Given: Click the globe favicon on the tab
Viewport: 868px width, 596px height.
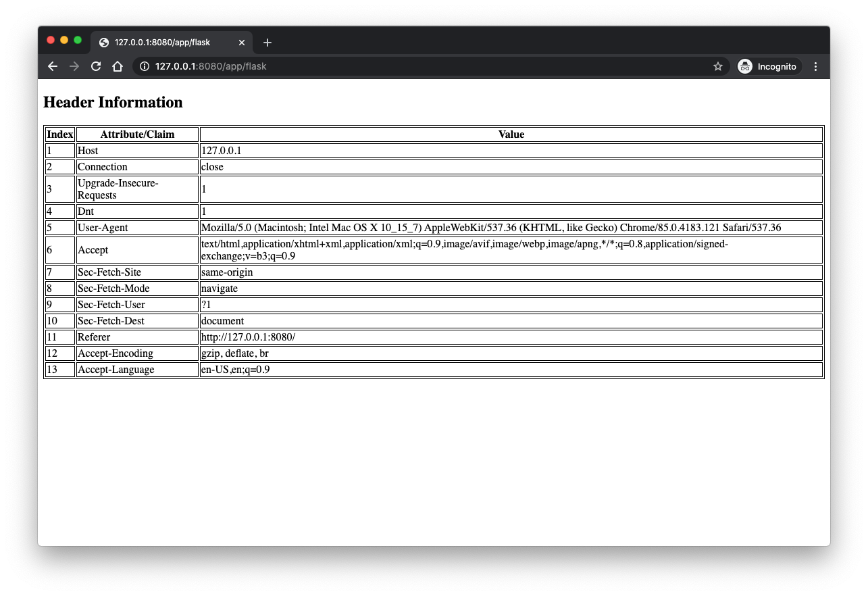Looking at the screenshot, I should tap(104, 43).
